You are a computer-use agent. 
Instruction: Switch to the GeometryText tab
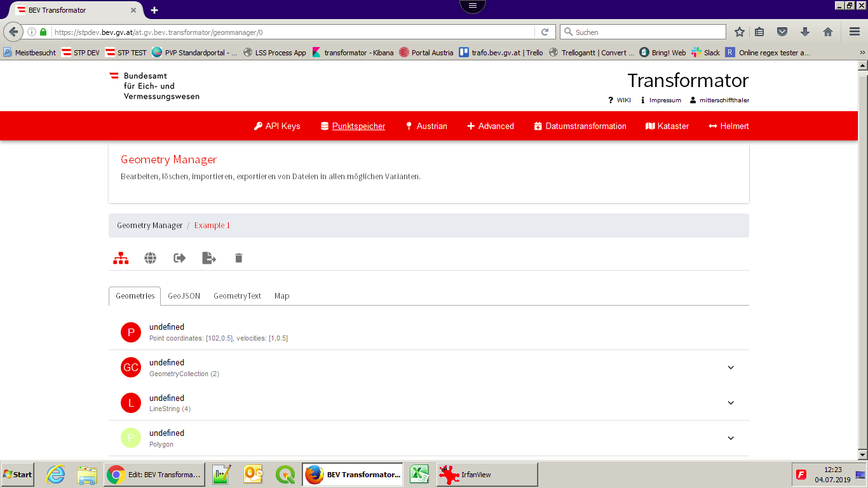coord(238,296)
